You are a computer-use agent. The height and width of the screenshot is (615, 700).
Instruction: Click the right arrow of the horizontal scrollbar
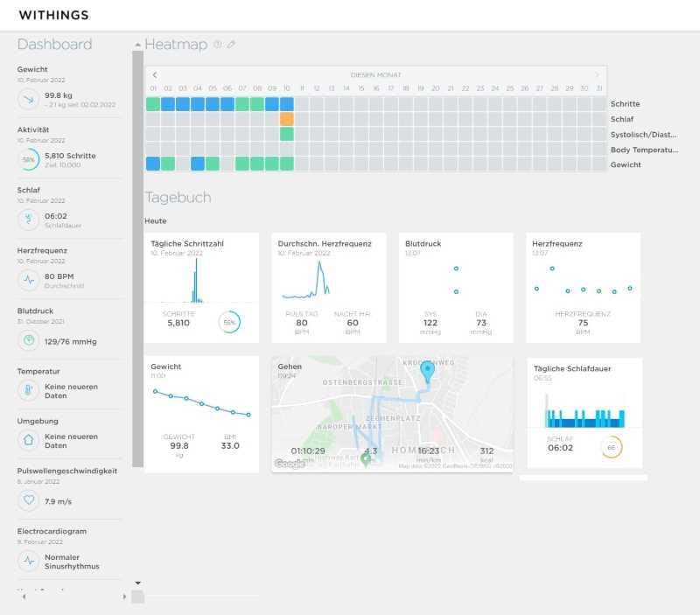124,597
